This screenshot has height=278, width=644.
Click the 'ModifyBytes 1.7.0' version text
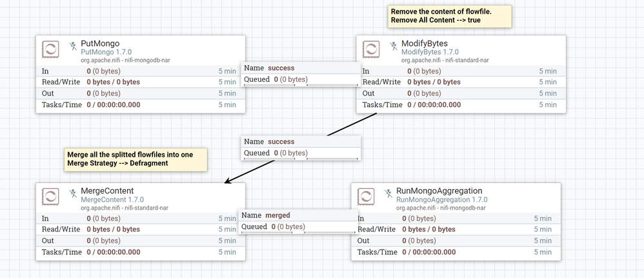(x=430, y=52)
